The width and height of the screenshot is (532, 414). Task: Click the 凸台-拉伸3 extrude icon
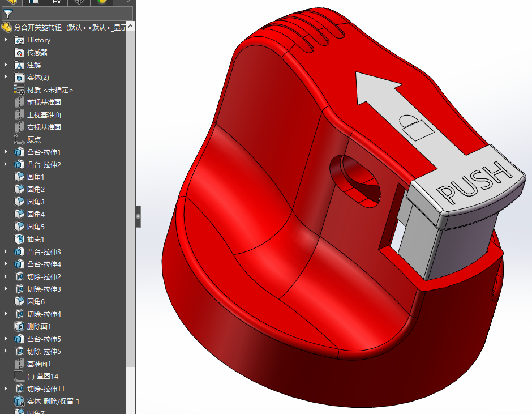(19, 251)
